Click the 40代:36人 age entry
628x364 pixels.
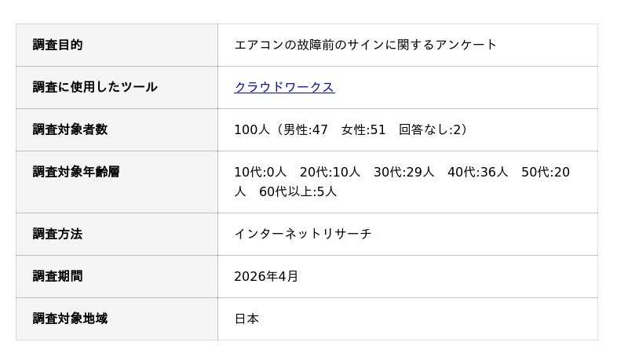pos(477,172)
